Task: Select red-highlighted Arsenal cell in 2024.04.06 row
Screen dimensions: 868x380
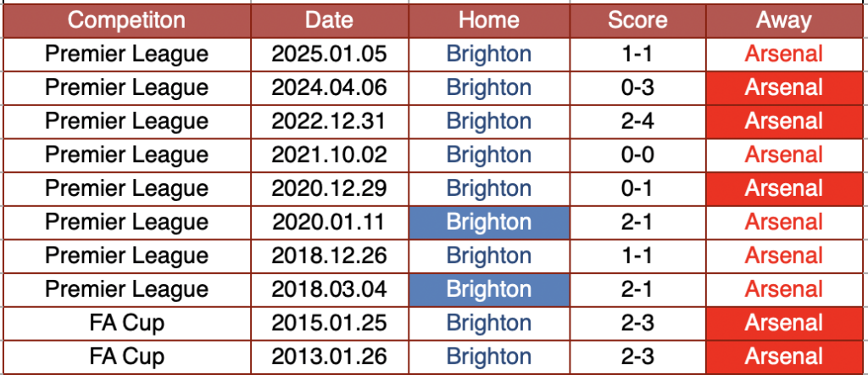Action: tap(783, 87)
